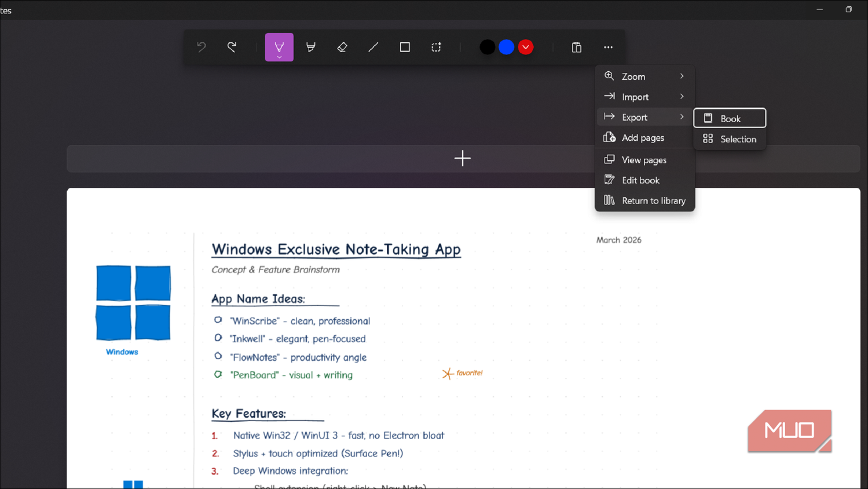
Task: Click the Windows logo image on page
Action: 133,303
